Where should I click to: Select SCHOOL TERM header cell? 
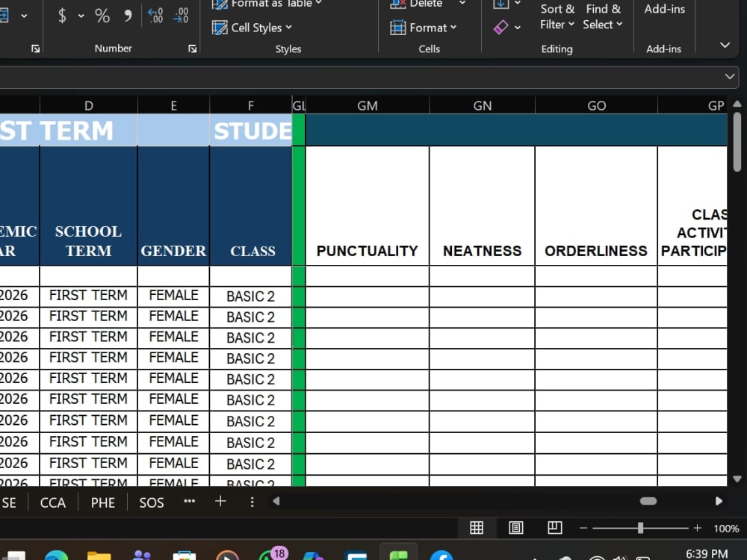click(89, 206)
